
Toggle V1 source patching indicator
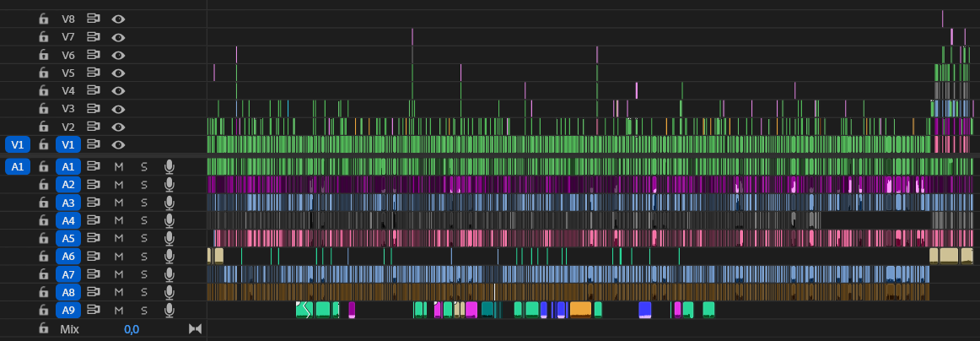(18, 144)
